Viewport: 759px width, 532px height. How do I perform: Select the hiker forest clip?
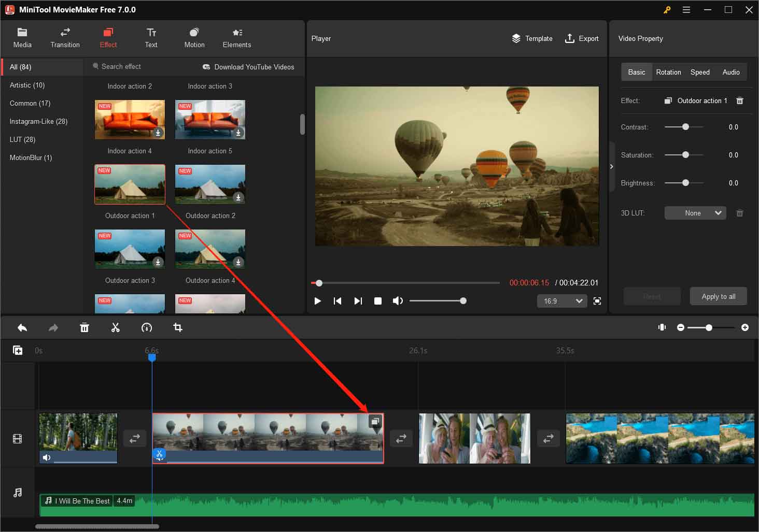coord(78,438)
